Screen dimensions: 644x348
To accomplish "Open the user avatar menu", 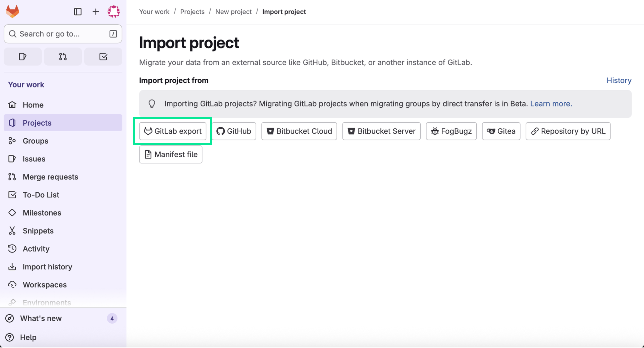I will click(114, 11).
